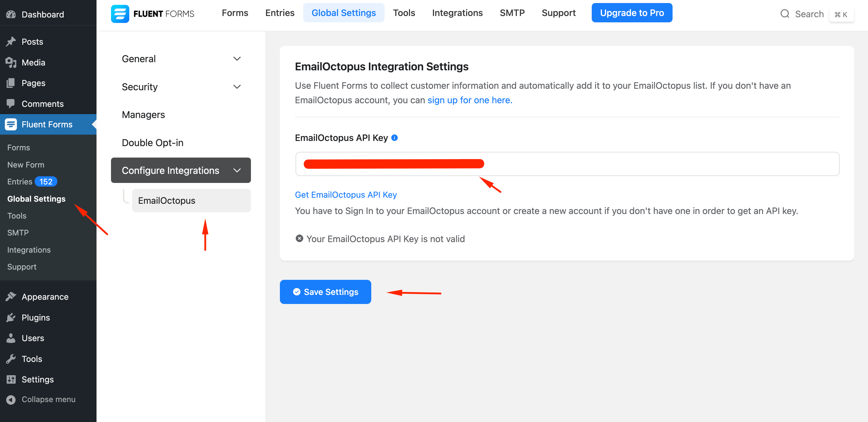
Task: Click the Save Settings button
Action: tap(325, 292)
